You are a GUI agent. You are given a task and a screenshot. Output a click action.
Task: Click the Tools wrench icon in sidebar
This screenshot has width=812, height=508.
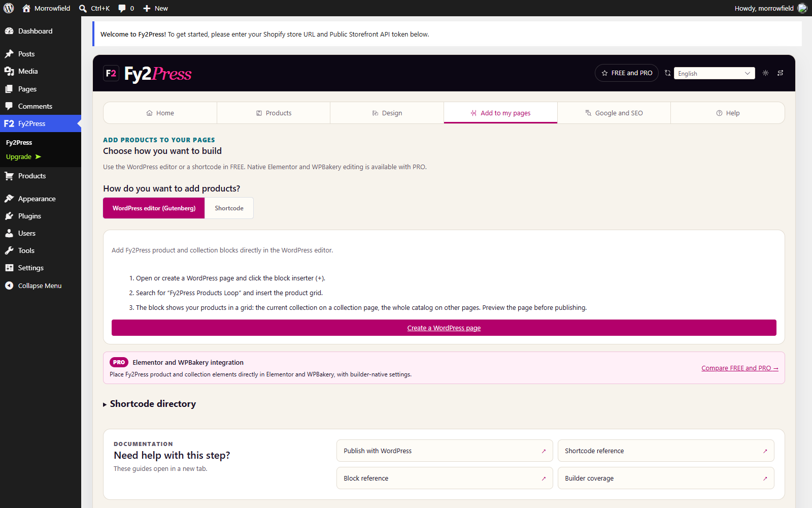coord(9,250)
